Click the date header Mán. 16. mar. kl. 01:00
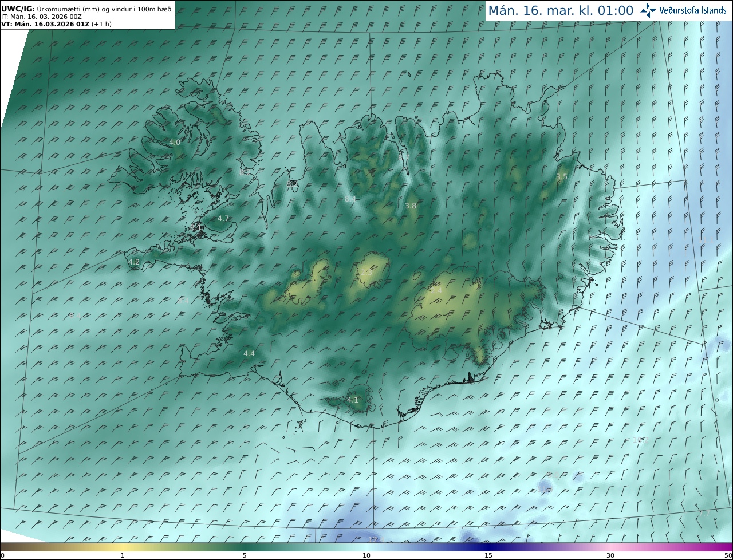Screen dimensions: 733x560 (x=561, y=10)
